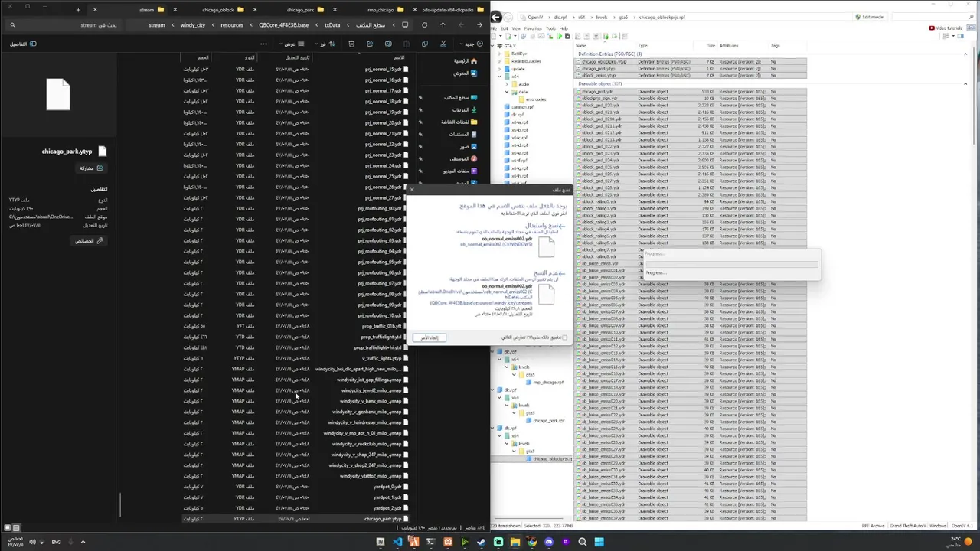The image size is (980, 551).
Task: Open Discord from the taskbar
Action: pos(549,542)
